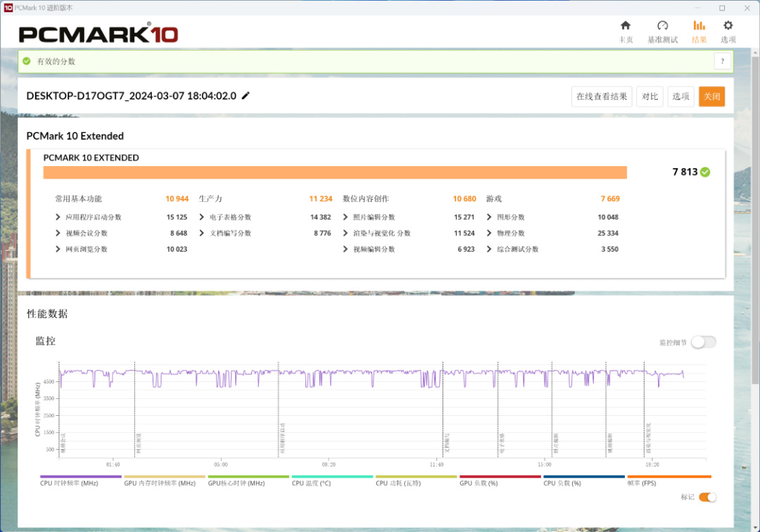Select the GPU核心时钟 (MHz) legend swatch
The width and height of the screenshot is (760, 532).
[248, 477]
